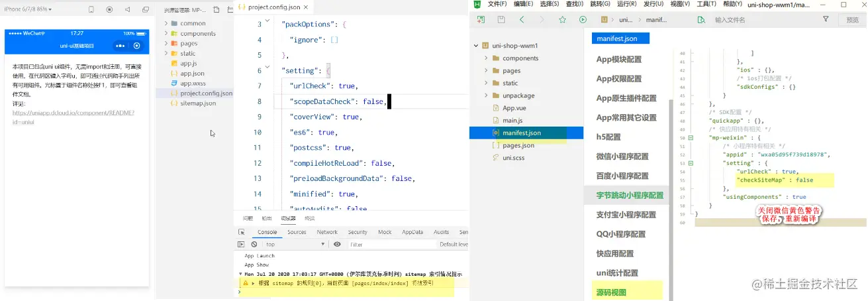Select manifest.json in HBuilderX project tree

(526, 133)
